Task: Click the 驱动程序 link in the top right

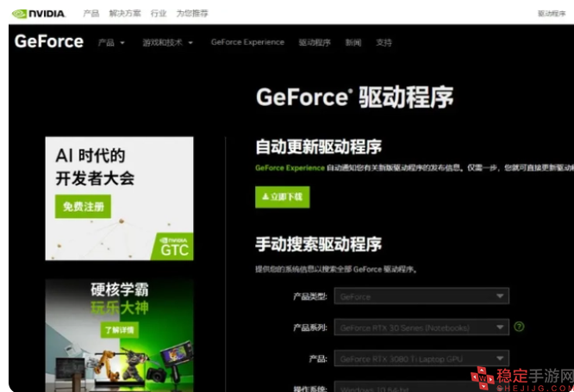Action: point(552,14)
